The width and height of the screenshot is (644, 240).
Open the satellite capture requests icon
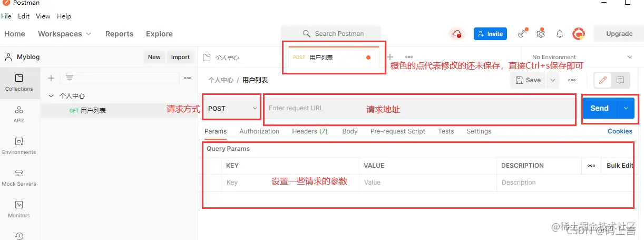coord(522,33)
